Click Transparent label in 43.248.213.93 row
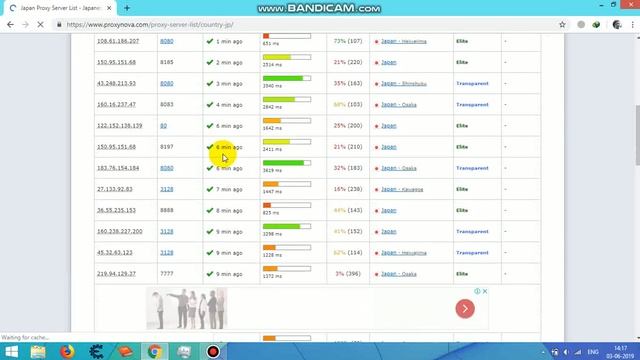The height and width of the screenshot is (360, 640). [x=472, y=84]
